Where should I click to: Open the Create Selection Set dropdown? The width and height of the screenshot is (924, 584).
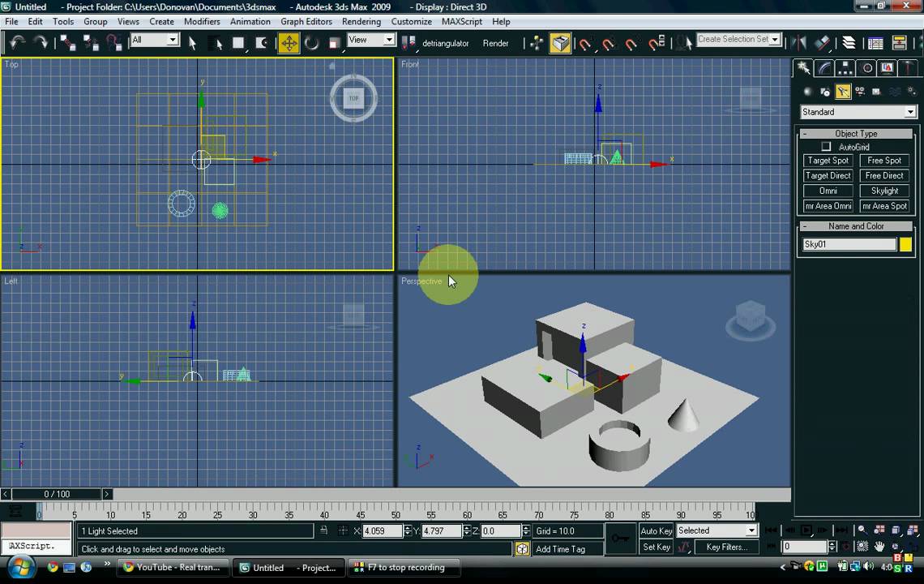[x=775, y=40]
